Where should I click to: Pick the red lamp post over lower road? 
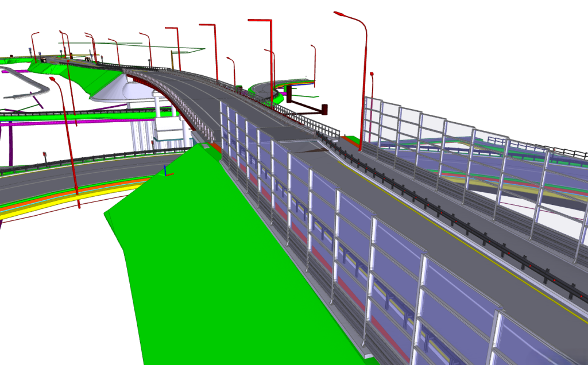[68, 138]
